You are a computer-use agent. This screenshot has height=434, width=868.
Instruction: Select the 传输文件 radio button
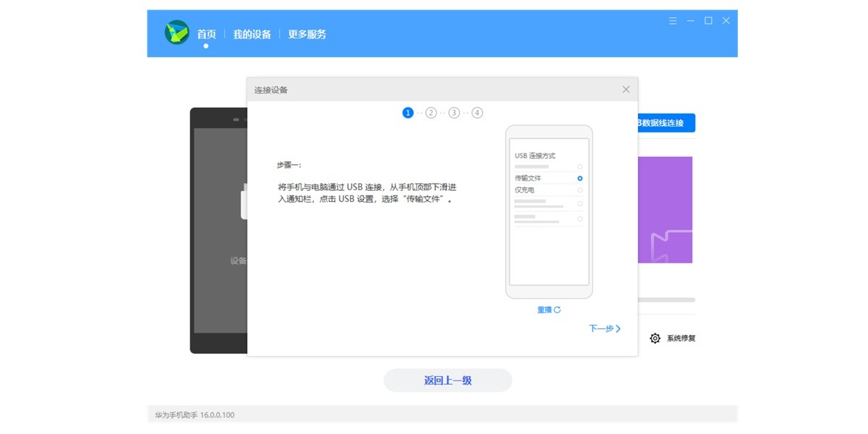579,179
